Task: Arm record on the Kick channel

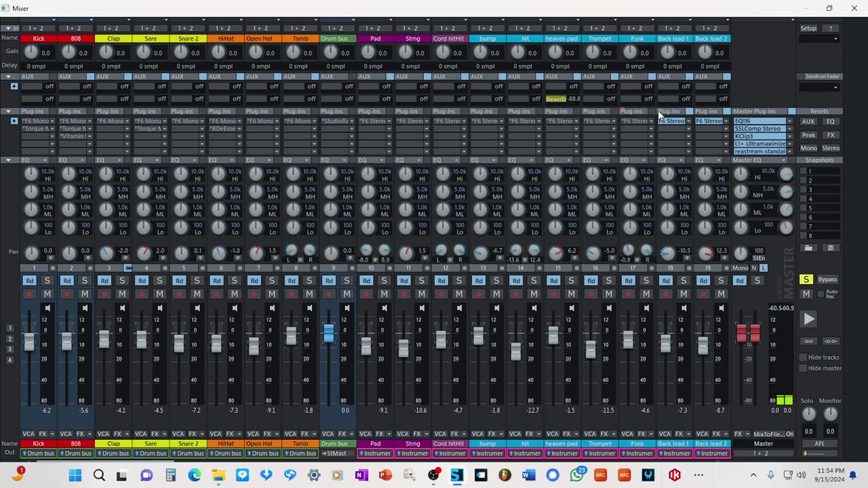Action: [29, 294]
